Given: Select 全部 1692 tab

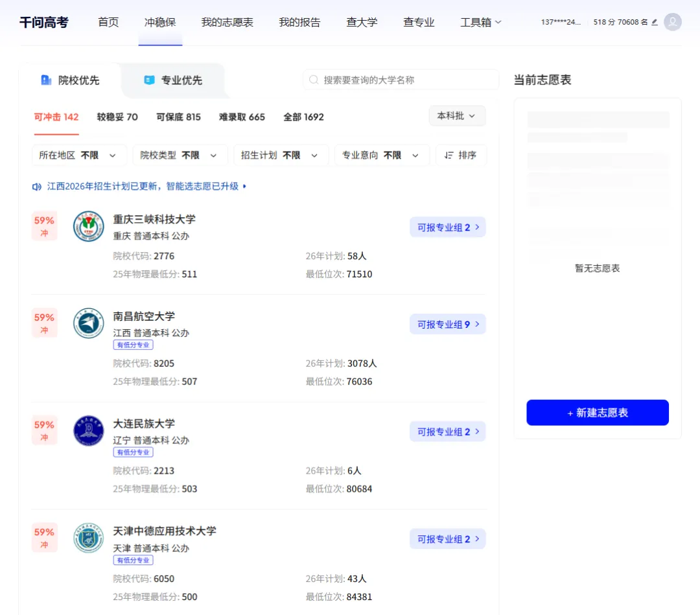Looking at the screenshot, I should click(x=303, y=117).
